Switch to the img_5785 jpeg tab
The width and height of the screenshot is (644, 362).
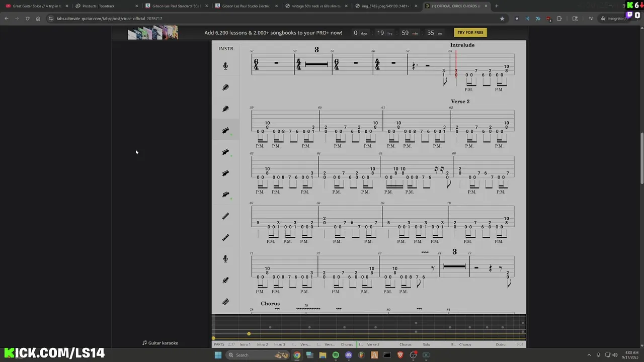coord(386,6)
